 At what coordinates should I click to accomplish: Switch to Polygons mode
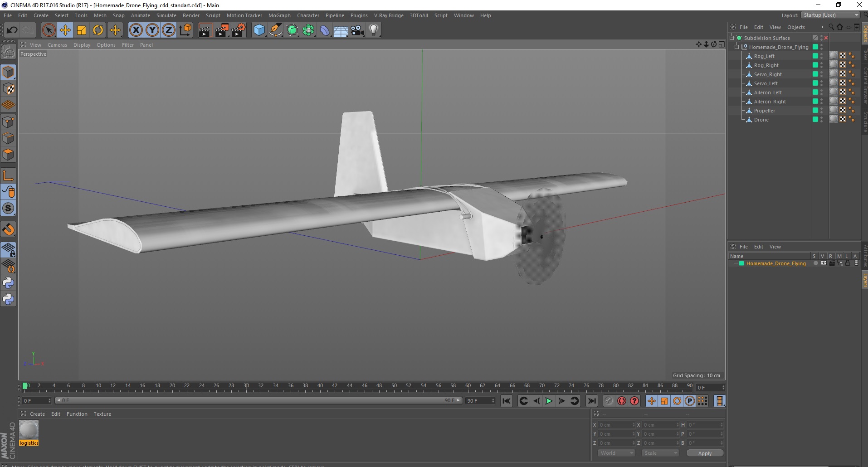pos(8,155)
